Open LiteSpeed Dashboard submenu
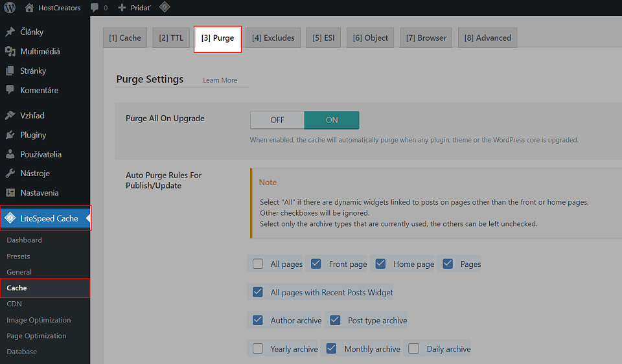This screenshot has width=622, height=364. 24,240
